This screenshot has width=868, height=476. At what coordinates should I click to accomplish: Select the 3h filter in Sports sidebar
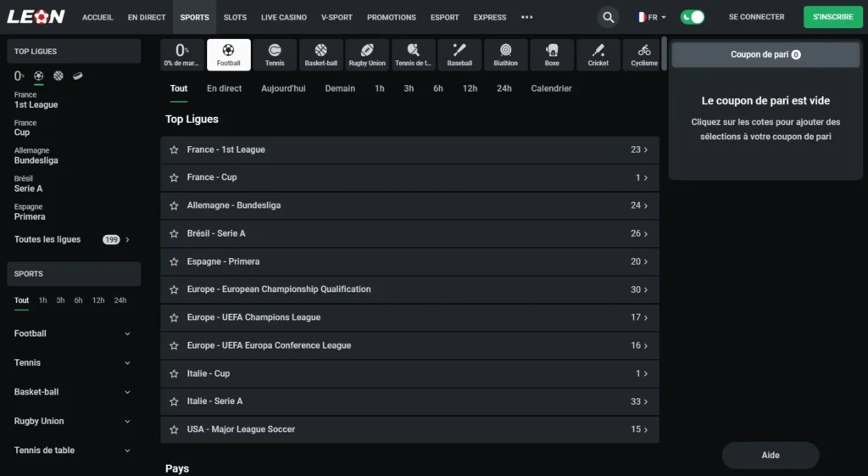60,300
